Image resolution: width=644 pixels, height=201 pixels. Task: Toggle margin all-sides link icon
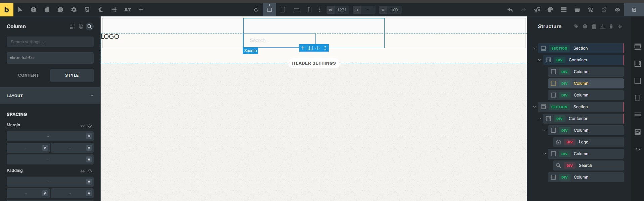click(90, 126)
